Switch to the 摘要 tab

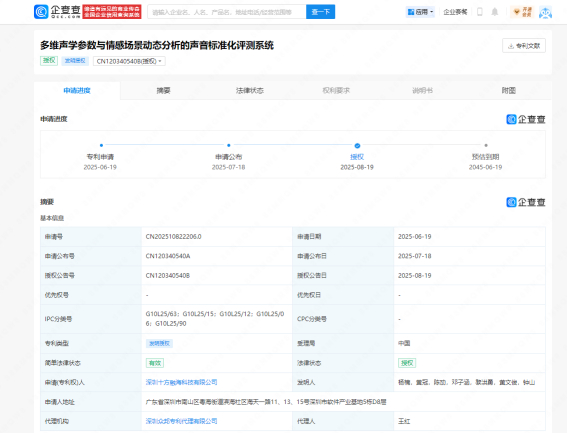(163, 90)
